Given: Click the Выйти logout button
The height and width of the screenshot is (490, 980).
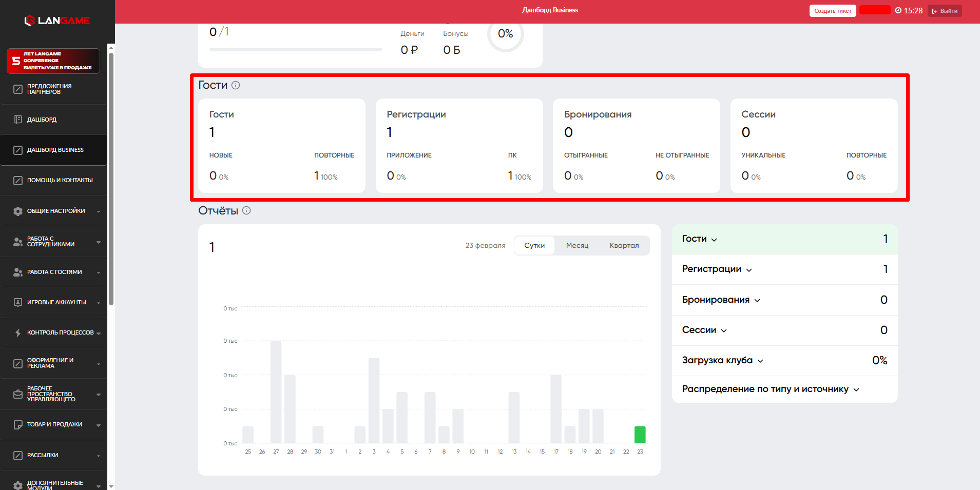Looking at the screenshot, I should [944, 11].
